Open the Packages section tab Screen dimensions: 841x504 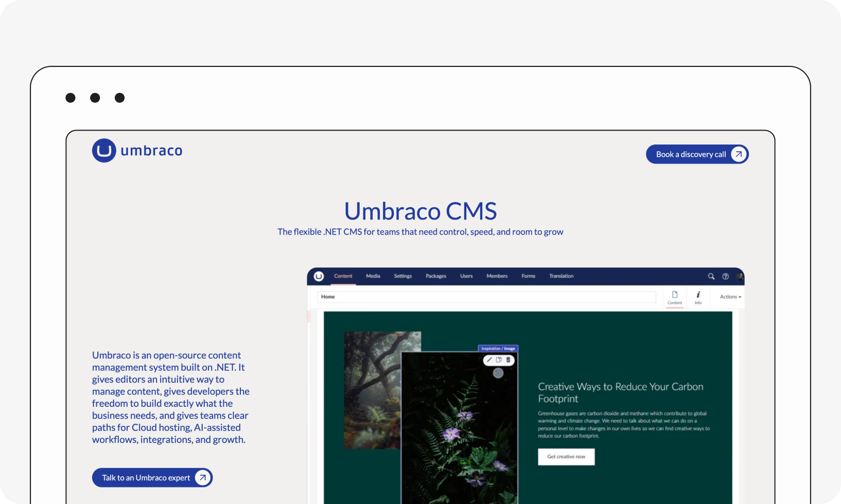pos(436,276)
